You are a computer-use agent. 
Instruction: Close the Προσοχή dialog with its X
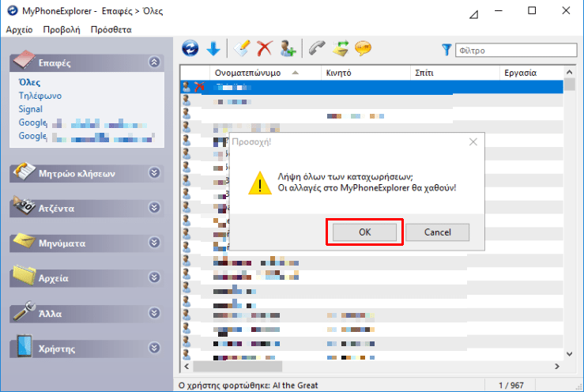point(473,142)
